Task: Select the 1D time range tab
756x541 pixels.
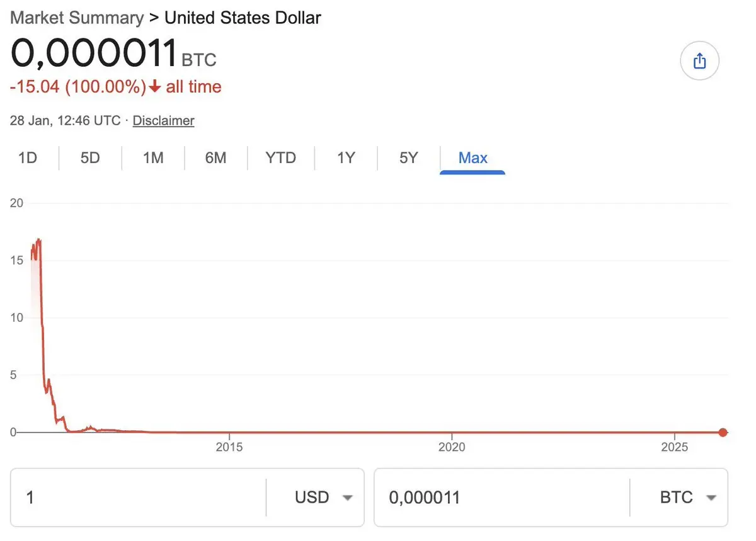Action: point(28,157)
